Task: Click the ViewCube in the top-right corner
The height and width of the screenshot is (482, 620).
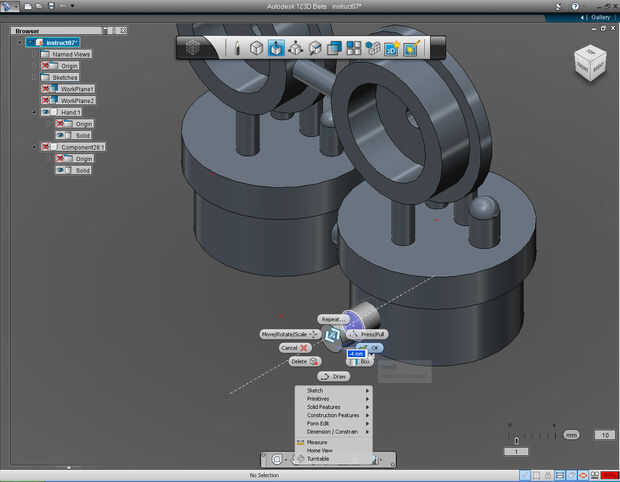Action: point(590,63)
